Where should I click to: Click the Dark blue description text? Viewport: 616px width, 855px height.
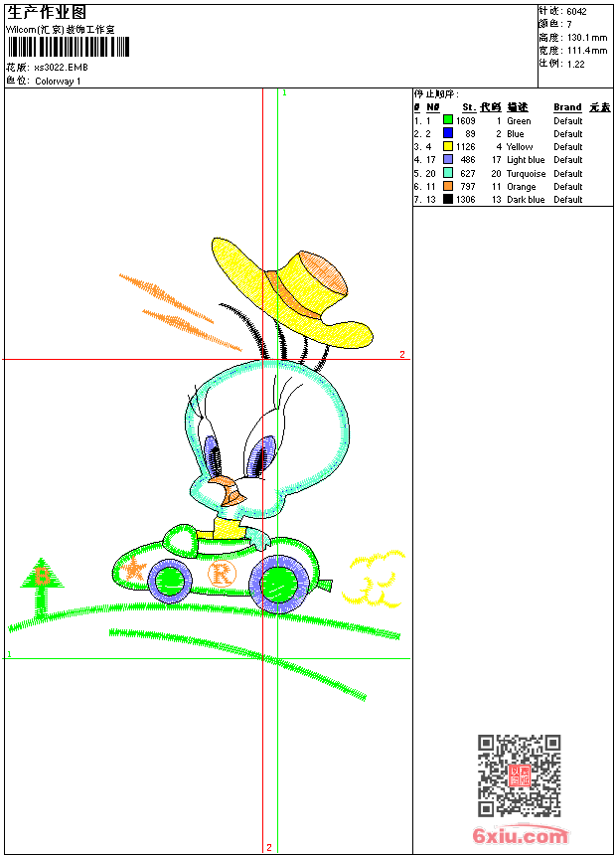(x=526, y=200)
